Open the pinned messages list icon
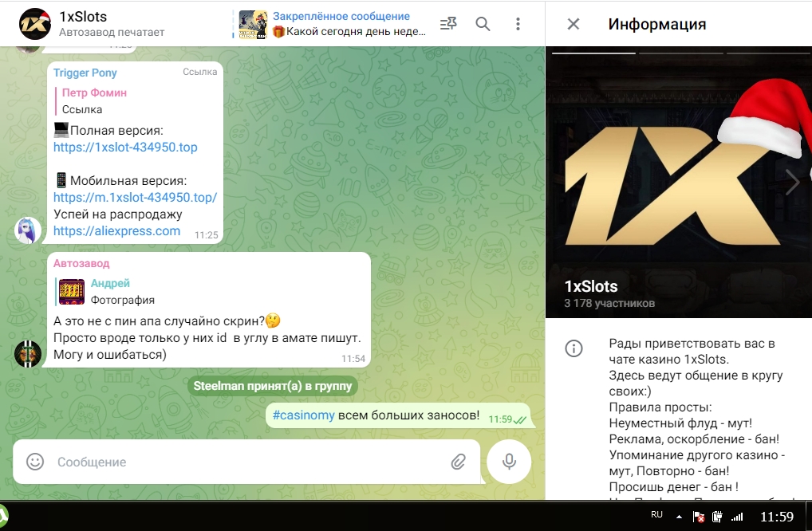The height and width of the screenshot is (531, 812). [448, 24]
